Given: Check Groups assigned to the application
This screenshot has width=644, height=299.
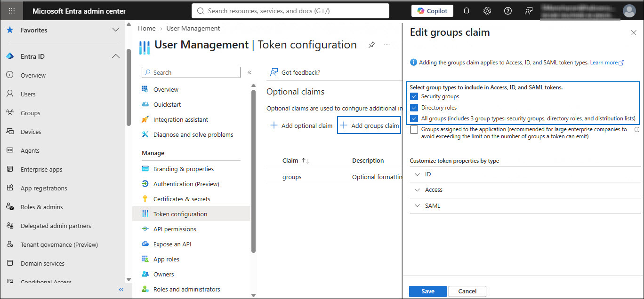Looking at the screenshot, I should coord(414,130).
